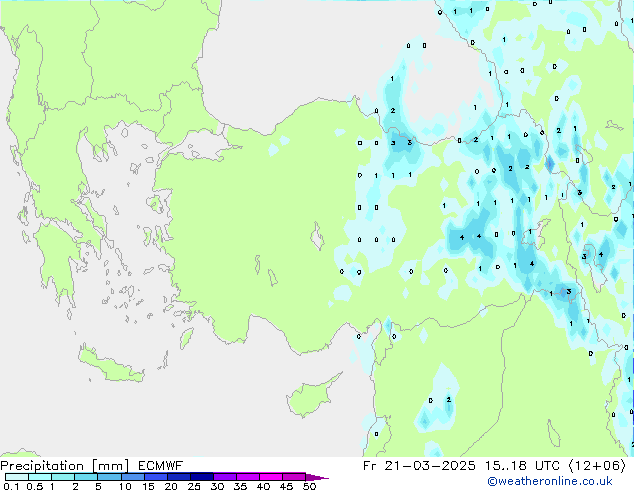
Task: Click the legend swatch between 1 and 2
Action: [x=63, y=477]
